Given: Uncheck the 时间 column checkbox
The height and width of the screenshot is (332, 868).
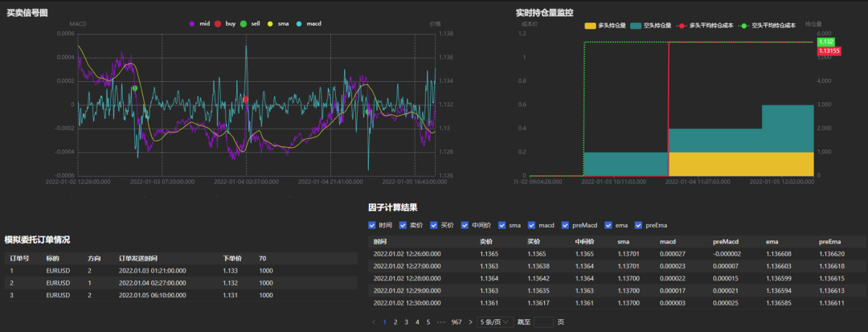Looking at the screenshot, I should pos(372,225).
